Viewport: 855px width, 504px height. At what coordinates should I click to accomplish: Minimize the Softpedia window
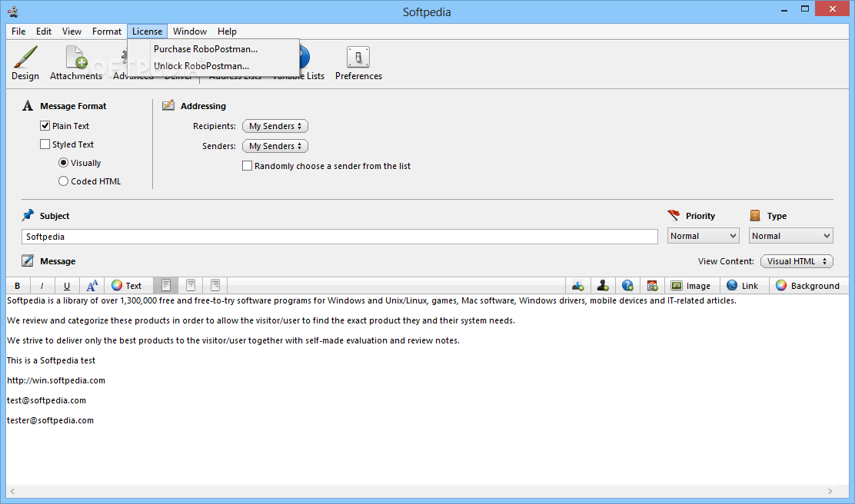pos(784,10)
